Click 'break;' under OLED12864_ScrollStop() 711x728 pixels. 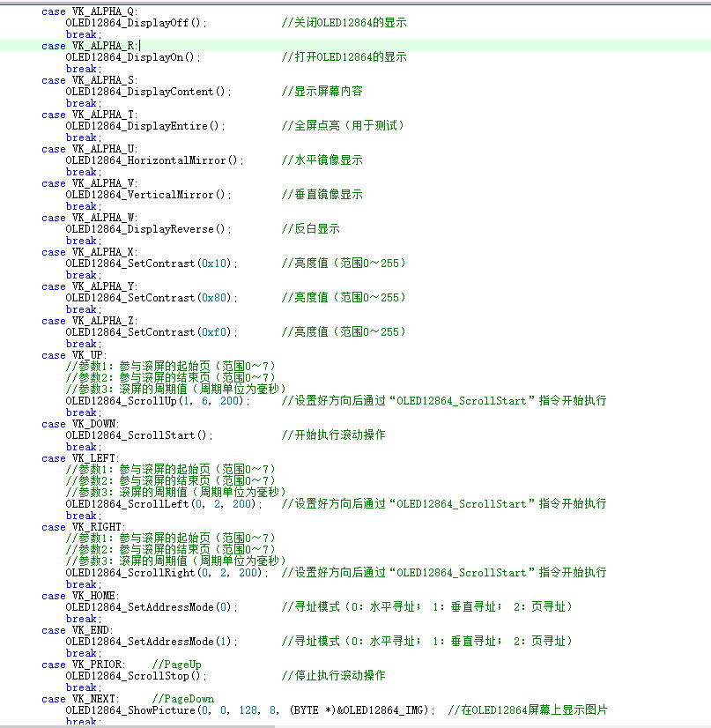pyautogui.click(x=84, y=687)
